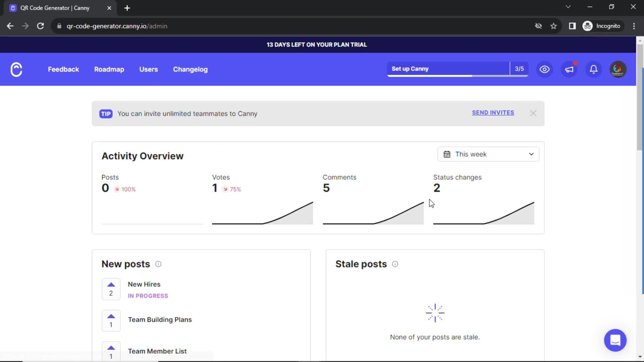
Task: Upvote the New Hires post
Action: pyautogui.click(x=111, y=285)
